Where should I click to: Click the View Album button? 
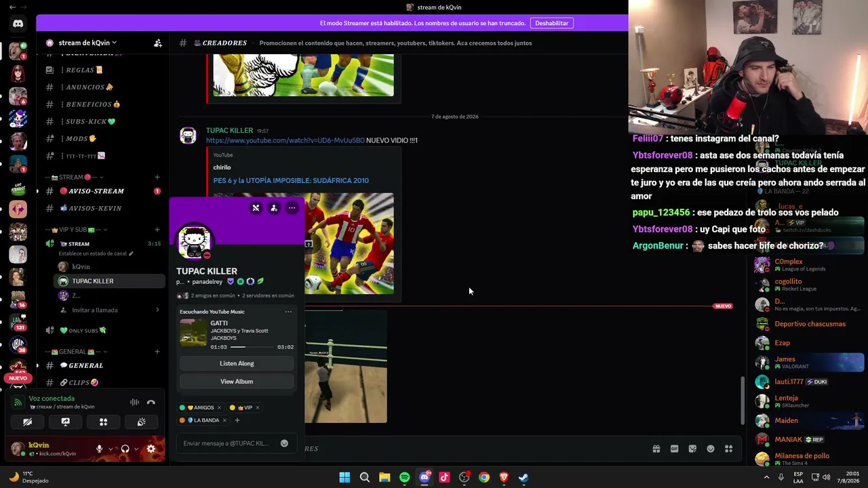tap(237, 382)
